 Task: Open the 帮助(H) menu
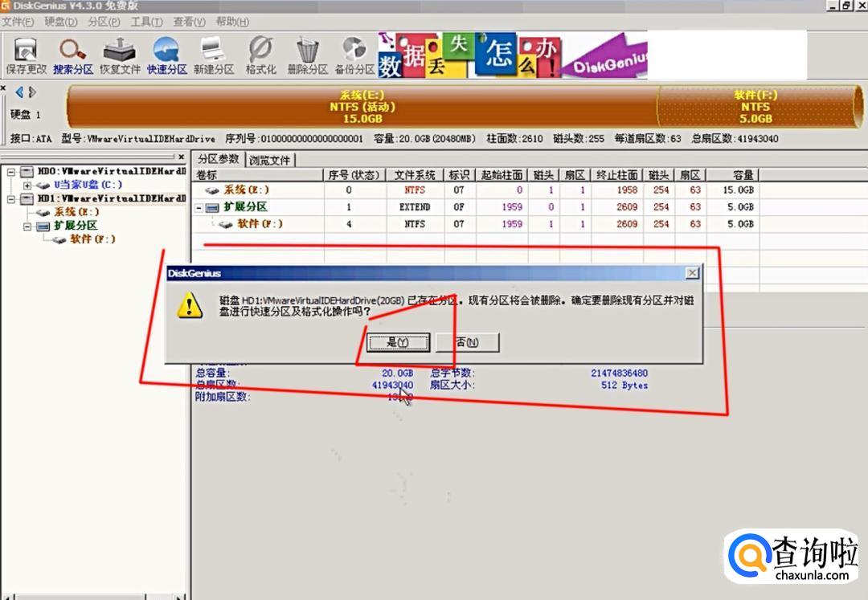pos(232,22)
